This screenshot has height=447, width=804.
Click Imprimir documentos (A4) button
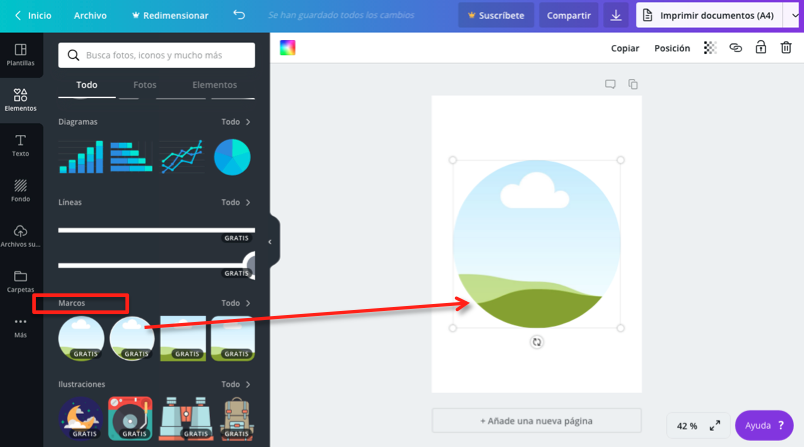[x=709, y=15]
